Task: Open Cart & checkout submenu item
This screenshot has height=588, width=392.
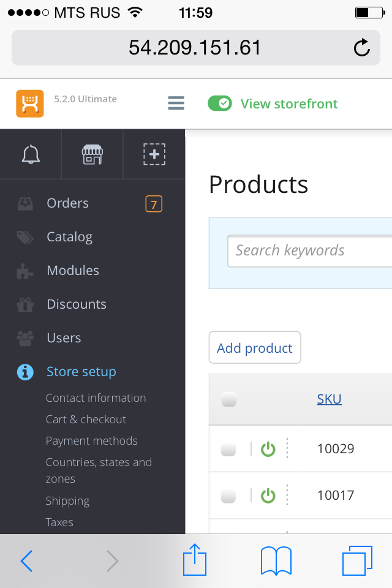Action: point(86,419)
